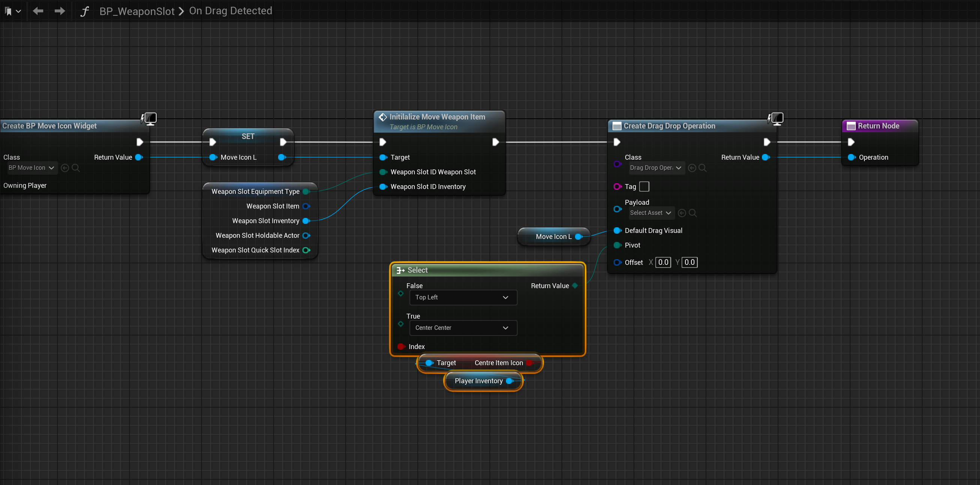This screenshot has width=980, height=485.
Task: Open the False option Top Left dropdown
Action: (x=463, y=297)
